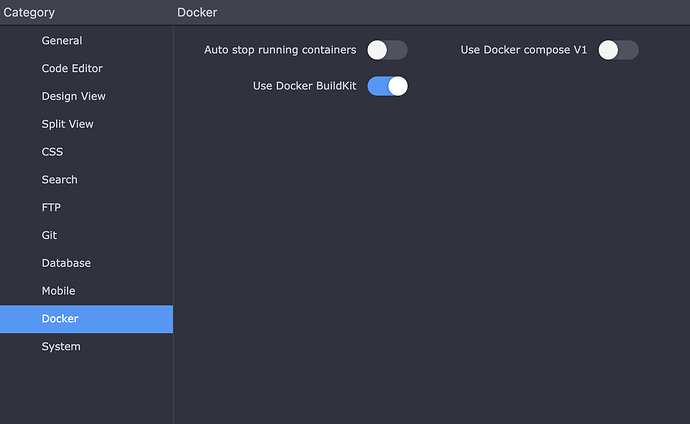
Task: Open Search preferences
Action: tap(86, 179)
